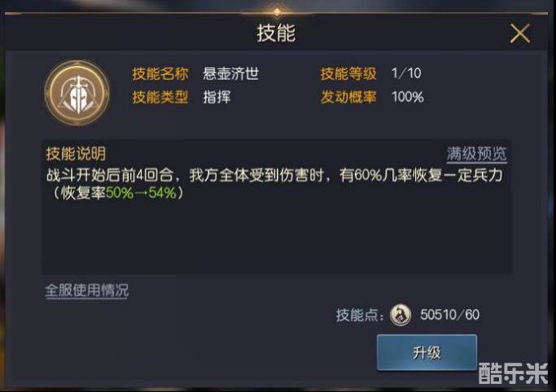Click the skill name 悬壶济世
This screenshot has width=556, height=392.
(x=230, y=74)
